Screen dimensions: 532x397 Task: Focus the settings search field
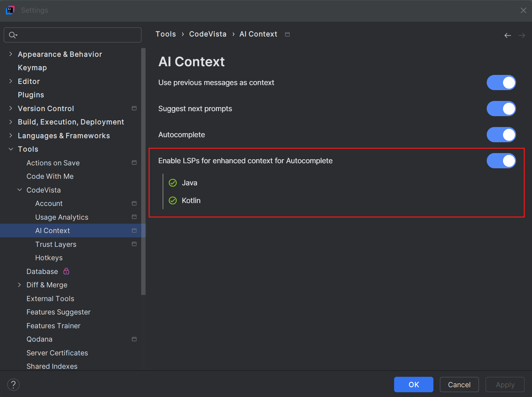tap(72, 35)
